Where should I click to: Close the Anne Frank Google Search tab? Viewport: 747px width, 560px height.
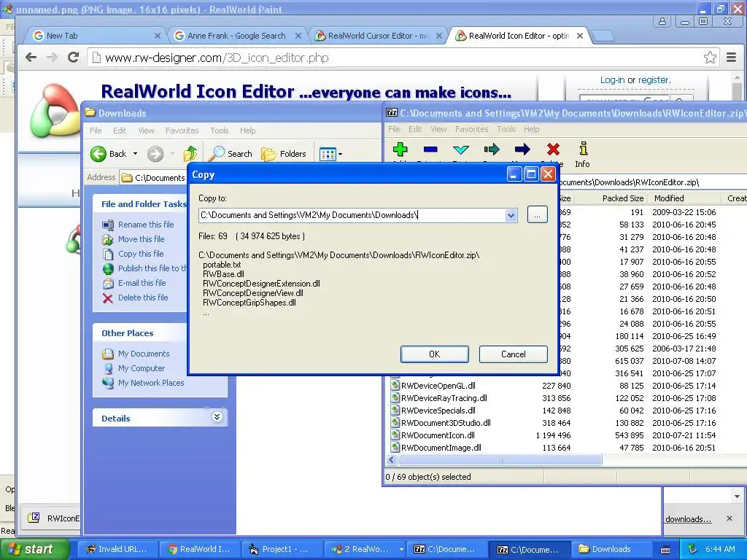pos(298,36)
